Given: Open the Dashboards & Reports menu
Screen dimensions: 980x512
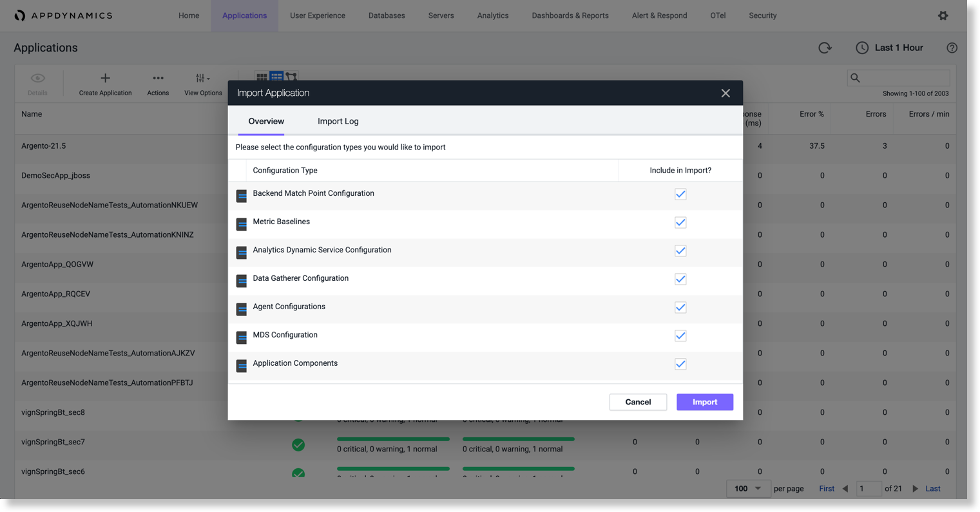Looking at the screenshot, I should pyautogui.click(x=570, y=15).
